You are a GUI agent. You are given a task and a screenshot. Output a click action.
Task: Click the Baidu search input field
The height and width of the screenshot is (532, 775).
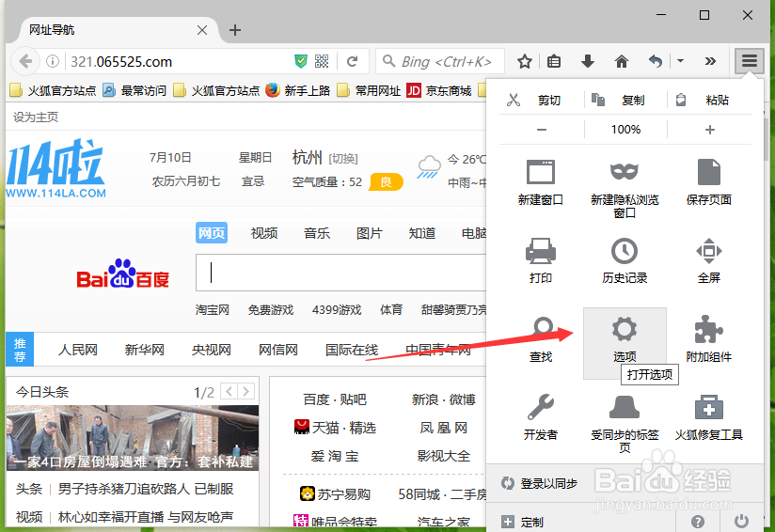tap(341, 273)
